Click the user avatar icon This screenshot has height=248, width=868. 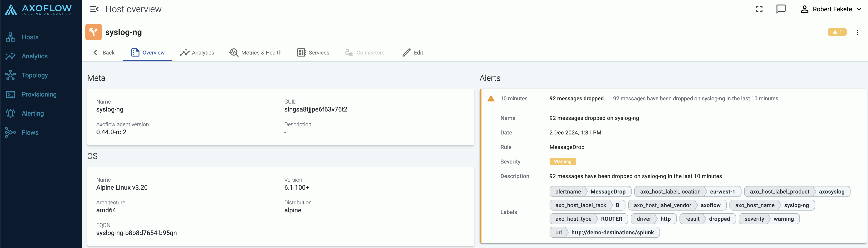[x=805, y=9]
